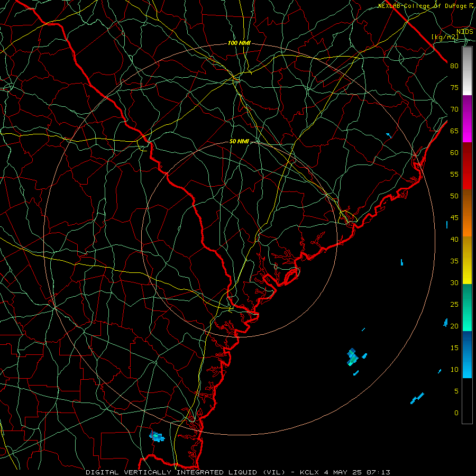Click the magenta segment of the color bar
This screenshot has width=476, height=476.
[x=467, y=118]
